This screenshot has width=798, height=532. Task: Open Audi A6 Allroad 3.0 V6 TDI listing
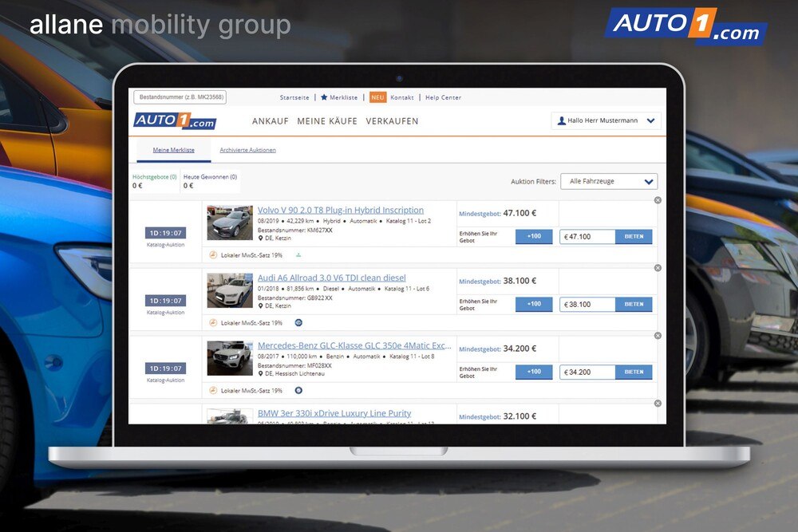[332, 278]
